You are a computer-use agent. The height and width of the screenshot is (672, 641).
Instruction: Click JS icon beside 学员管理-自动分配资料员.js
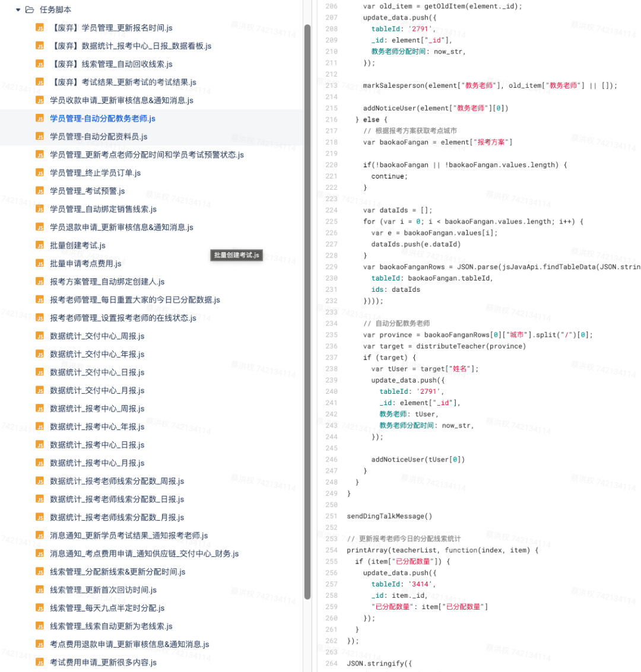point(40,136)
